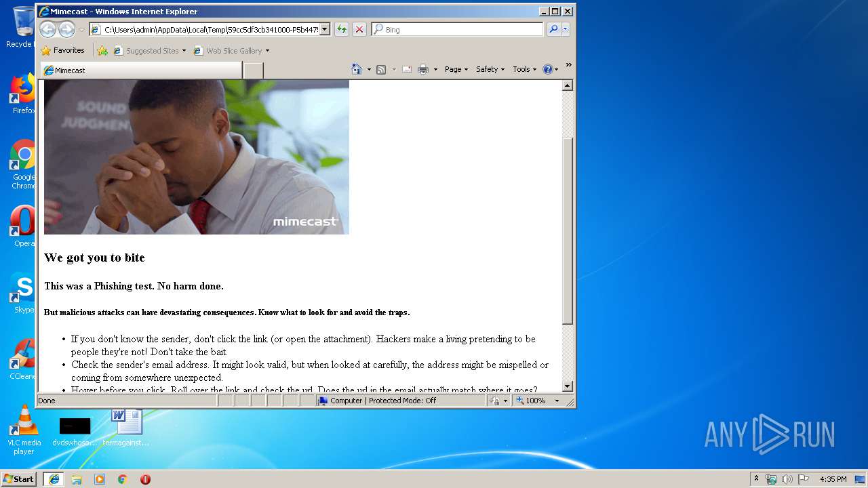Go forward using the Forward arrow button

66,29
